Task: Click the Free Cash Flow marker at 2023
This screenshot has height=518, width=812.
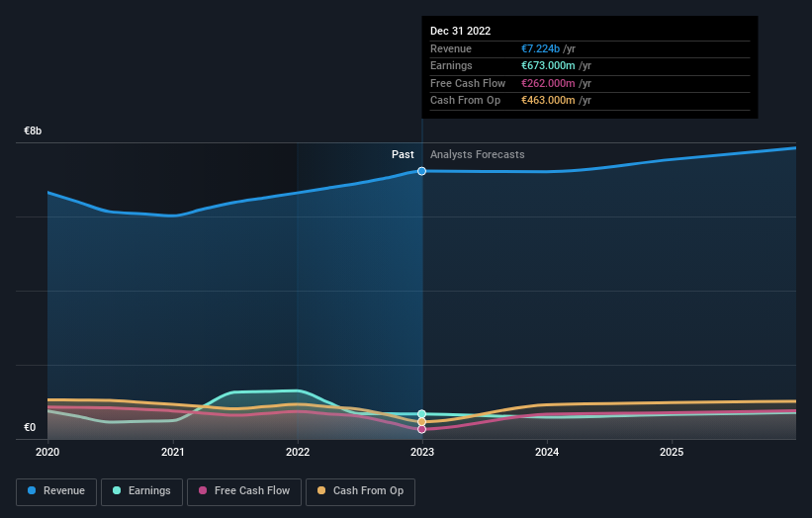Action: (422, 429)
